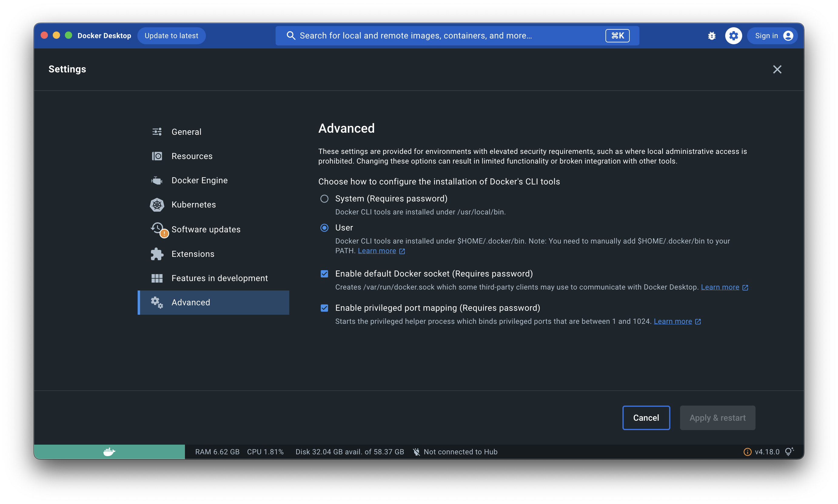
Task: Open Kubernetes settings via its wheel icon
Action: click(157, 204)
